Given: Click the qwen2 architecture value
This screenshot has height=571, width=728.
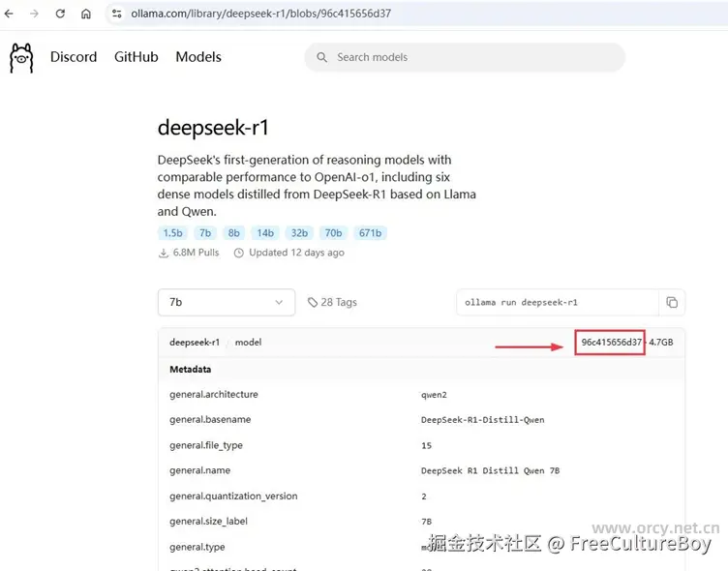Looking at the screenshot, I should (434, 395).
